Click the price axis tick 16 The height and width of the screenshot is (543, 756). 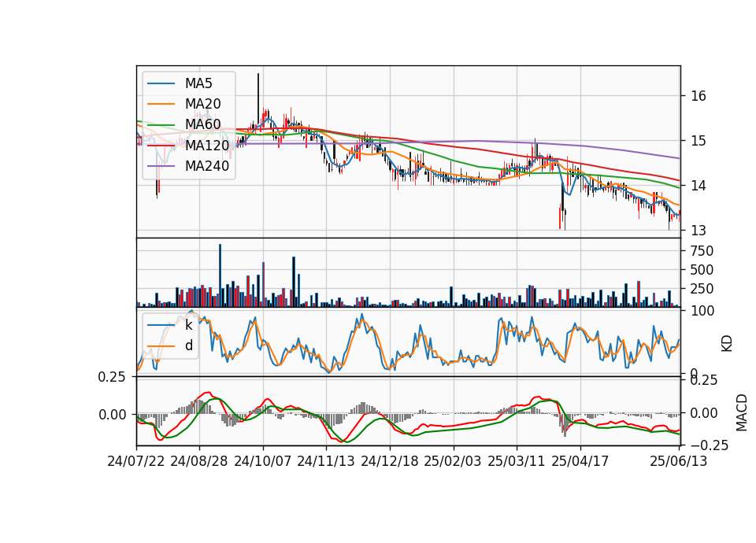699,96
